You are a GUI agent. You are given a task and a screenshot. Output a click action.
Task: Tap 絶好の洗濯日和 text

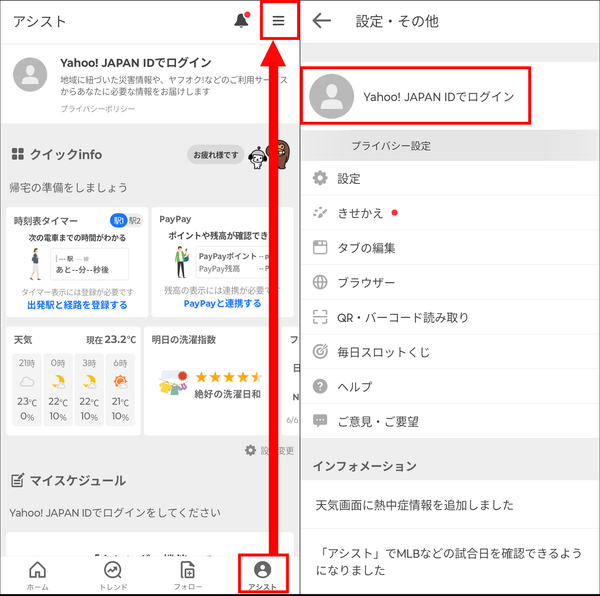pos(228,394)
